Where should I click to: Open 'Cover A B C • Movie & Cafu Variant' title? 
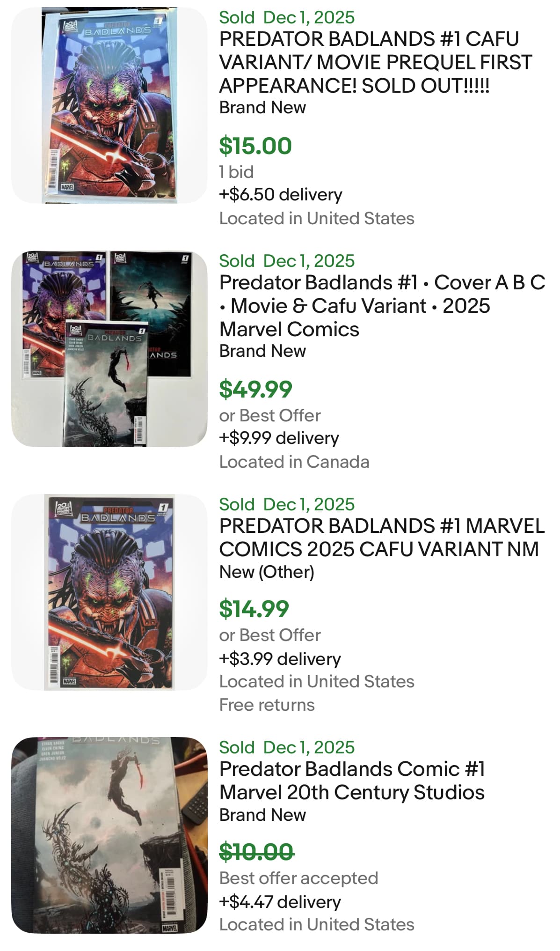point(382,306)
